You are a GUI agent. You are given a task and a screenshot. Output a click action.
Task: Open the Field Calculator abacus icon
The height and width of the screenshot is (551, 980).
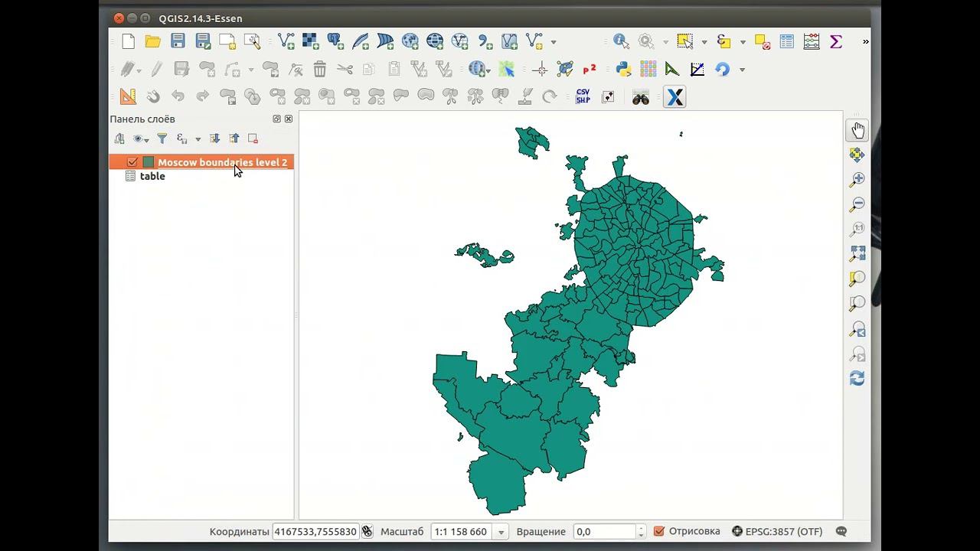tap(812, 41)
